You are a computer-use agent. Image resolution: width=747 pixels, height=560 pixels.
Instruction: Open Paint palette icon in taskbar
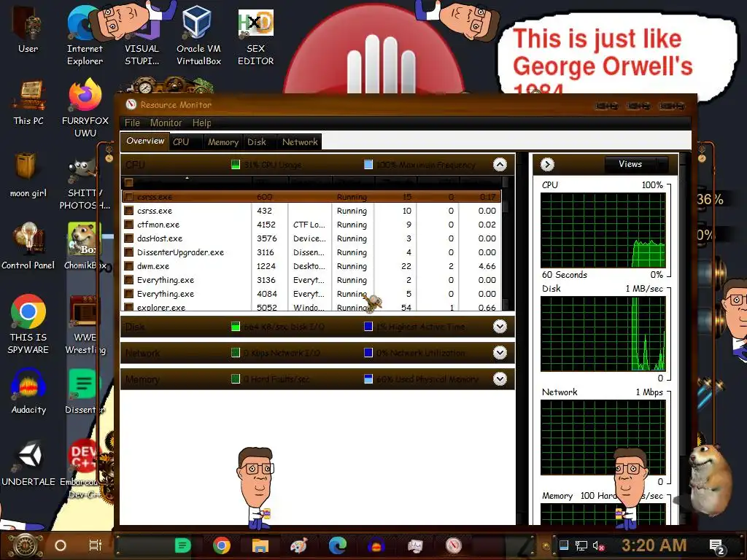pyautogui.click(x=298, y=545)
